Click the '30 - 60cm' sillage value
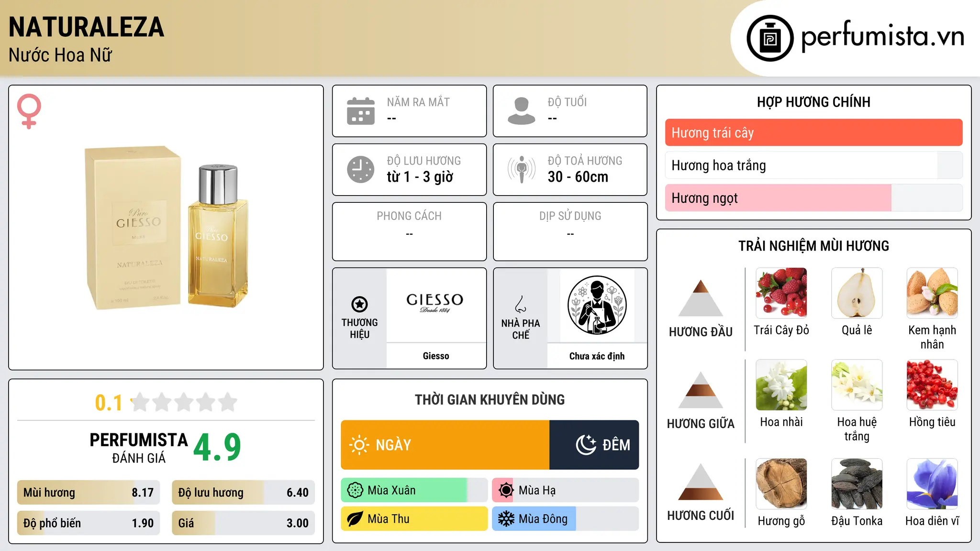Screen dimensions: 980x551 click(x=578, y=177)
